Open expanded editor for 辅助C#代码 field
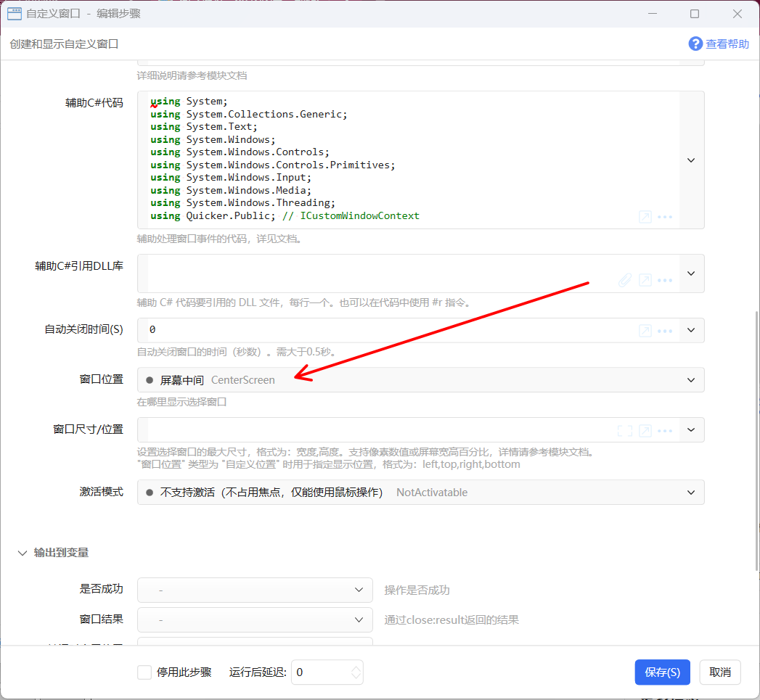The width and height of the screenshot is (760, 700). tap(645, 217)
